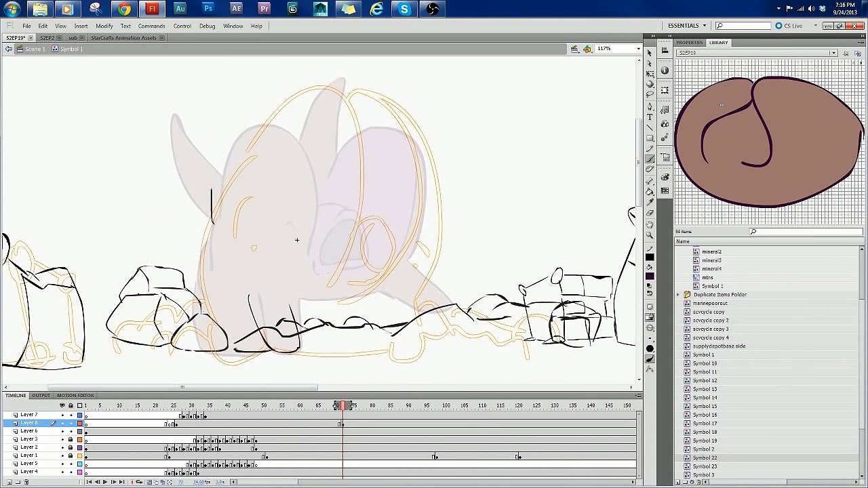
Task: Switch to the PROPERTIES panel tab
Action: [689, 43]
